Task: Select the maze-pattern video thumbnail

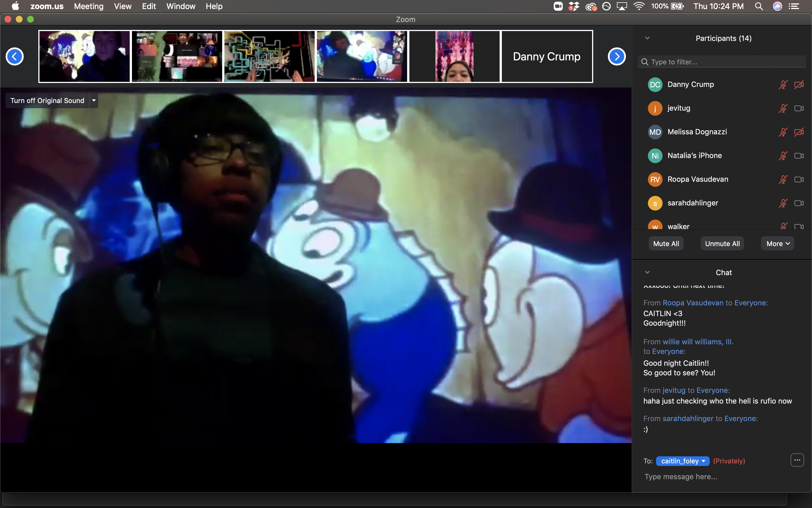Action: click(270, 56)
